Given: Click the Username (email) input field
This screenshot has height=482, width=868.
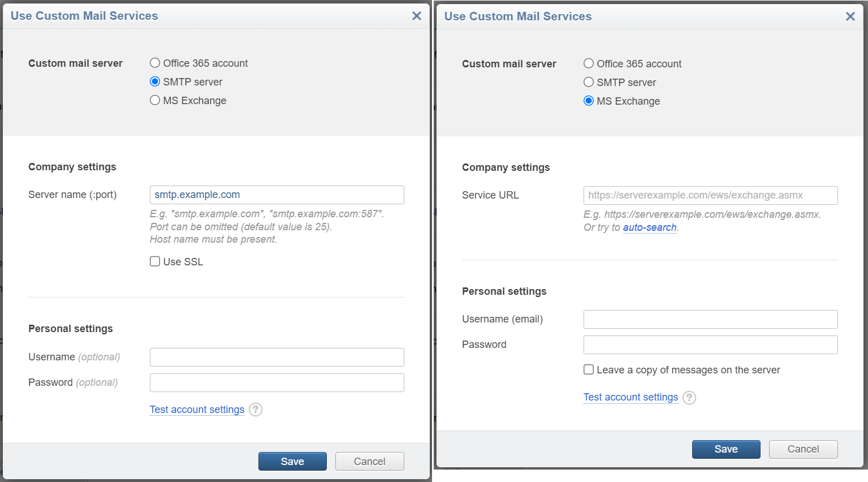Looking at the screenshot, I should click(710, 319).
